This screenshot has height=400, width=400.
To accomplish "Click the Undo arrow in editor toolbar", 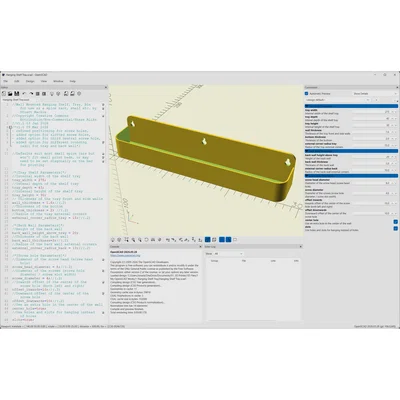I will 24,94.
